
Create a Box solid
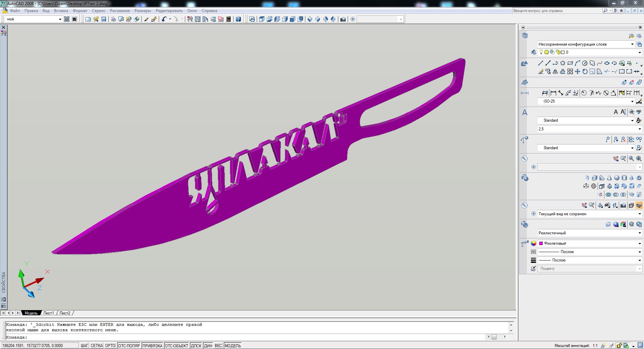[x=595, y=178]
